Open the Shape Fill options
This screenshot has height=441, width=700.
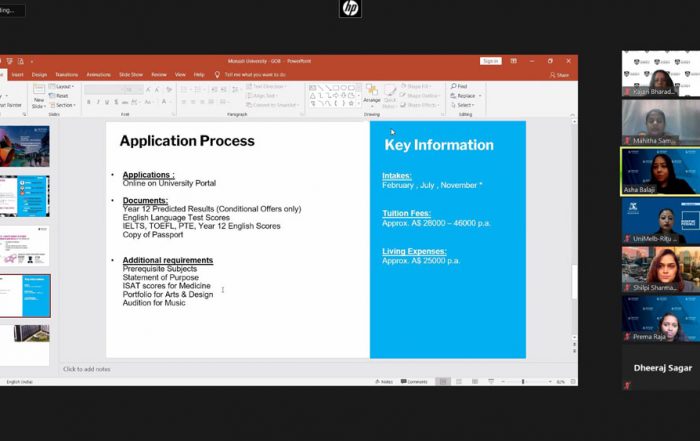click(x=416, y=86)
